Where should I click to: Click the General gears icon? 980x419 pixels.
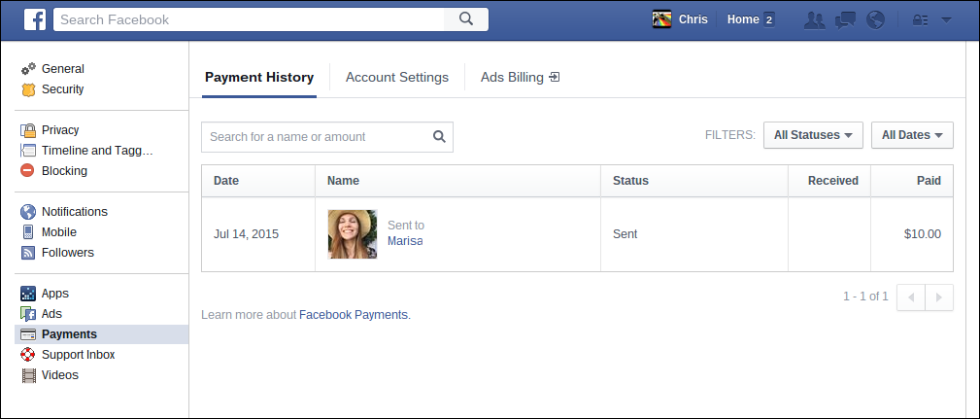click(x=28, y=69)
